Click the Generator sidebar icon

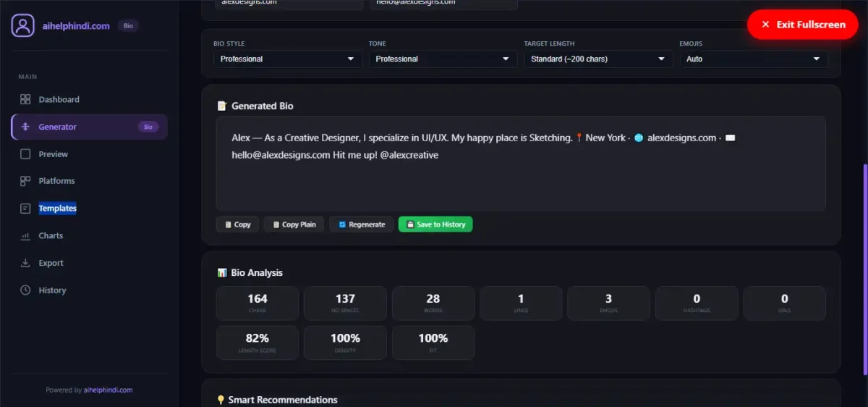[x=25, y=127]
